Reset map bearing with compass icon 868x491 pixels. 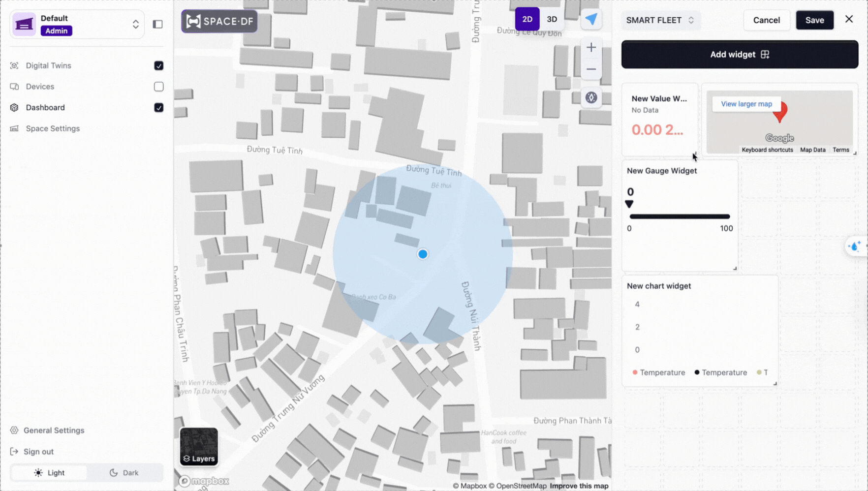tap(591, 97)
